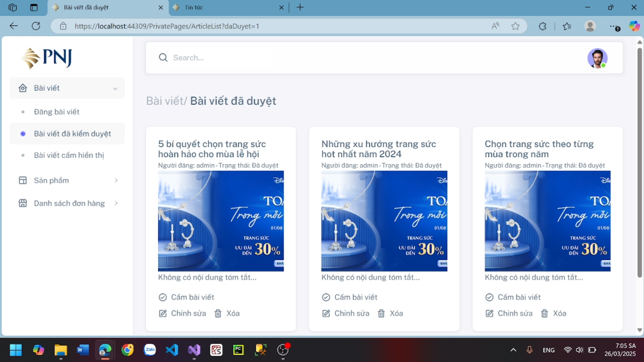Click 'Cấm bài viết' on 'Những xu hướng' card
Screen dimensions: 644x362
(356, 297)
